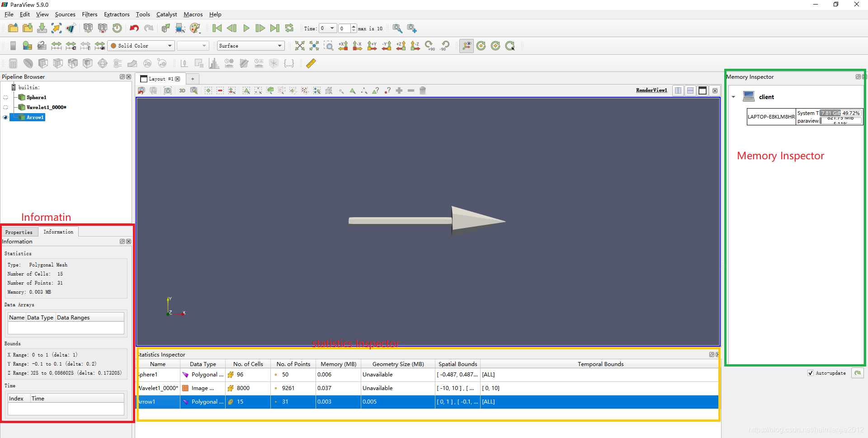
Task: Set view direction to +Y
Action: pyautogui.click(x=372, y=46)
